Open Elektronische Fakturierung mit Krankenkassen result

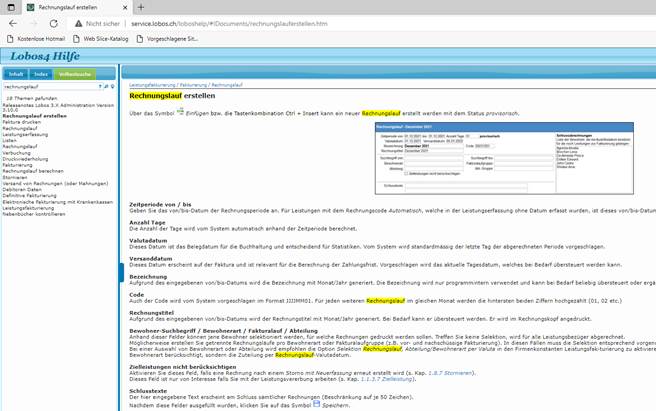point(58,202)
